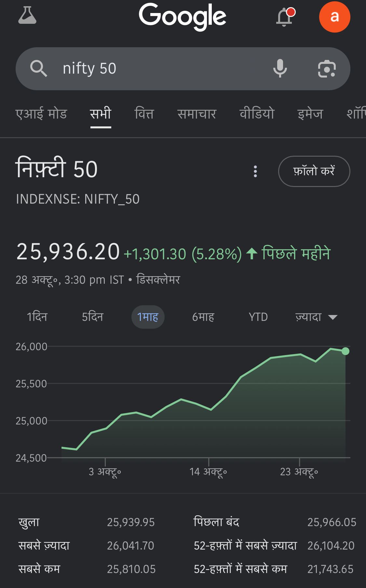The image size is (366, 588).
Task: Switch to YTD chart range
Action: coord(258,317)
